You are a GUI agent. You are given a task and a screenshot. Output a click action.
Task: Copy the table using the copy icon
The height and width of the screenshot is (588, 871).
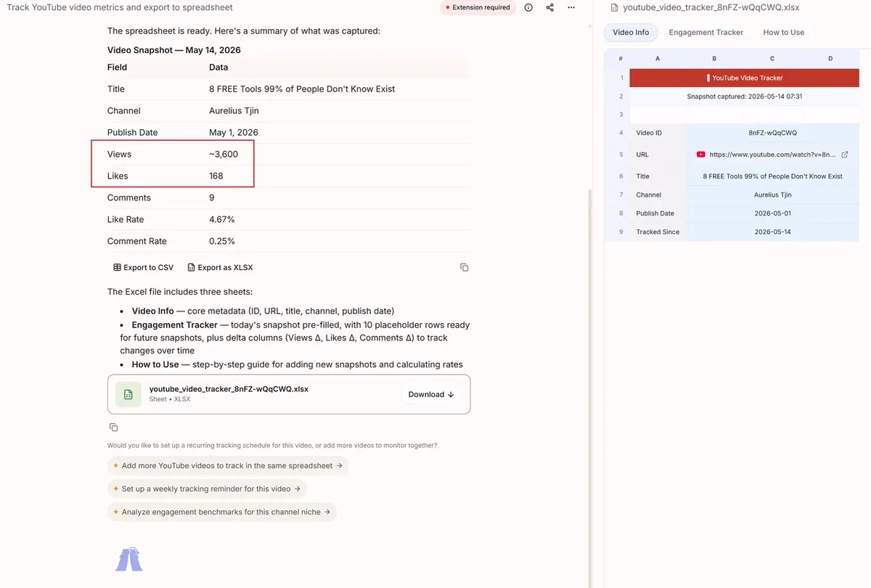pos(465,267)
